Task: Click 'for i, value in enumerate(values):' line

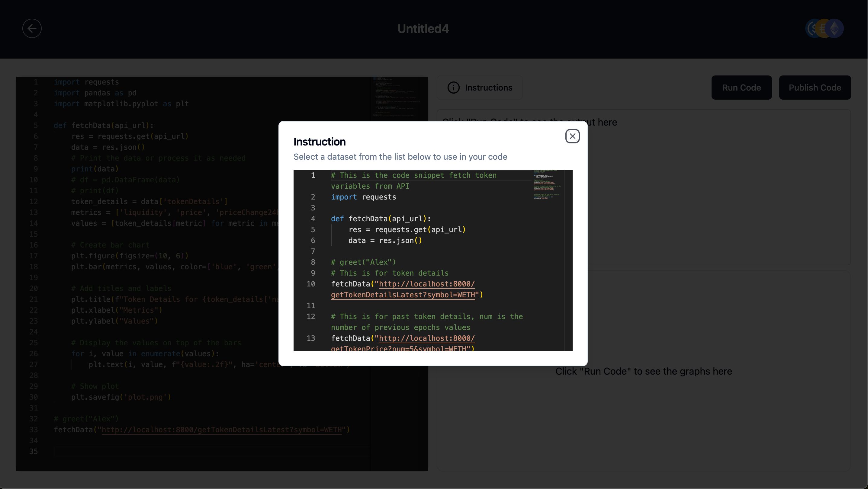Action: pyautogui.click(x=145, y=353)
